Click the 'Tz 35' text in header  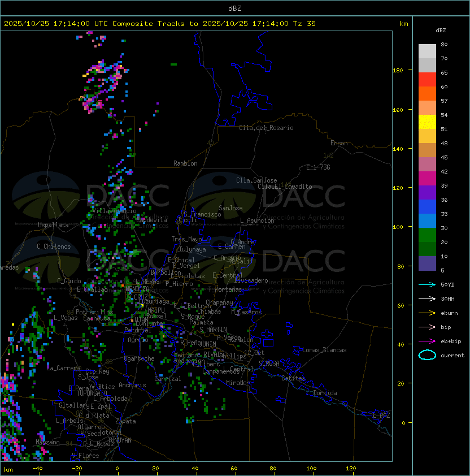[304, 24]
